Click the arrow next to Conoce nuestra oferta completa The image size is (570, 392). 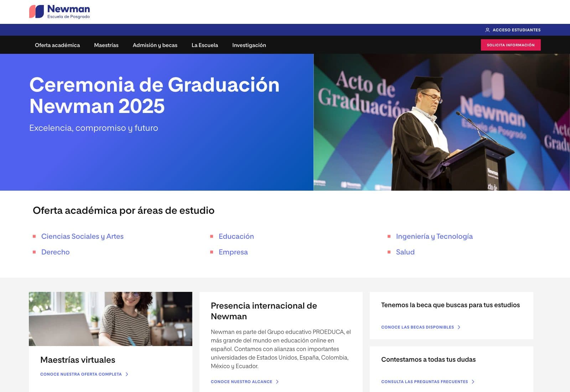[x=127, y=374]
